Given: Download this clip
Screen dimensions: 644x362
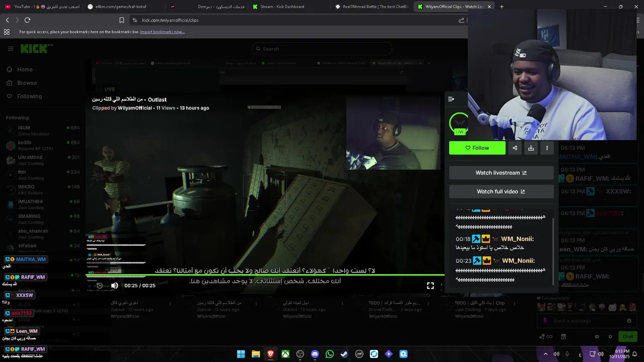Looking at the screenshot, I should pos(531,148).
